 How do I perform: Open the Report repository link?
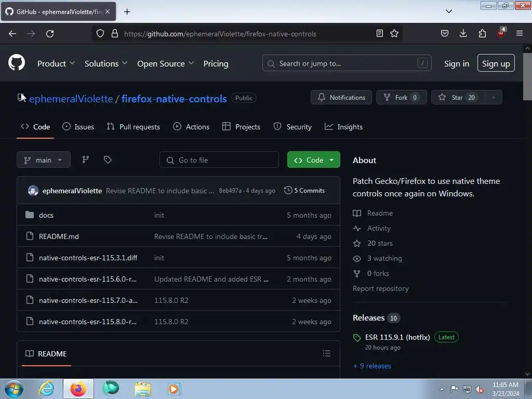tap(381, 288)
